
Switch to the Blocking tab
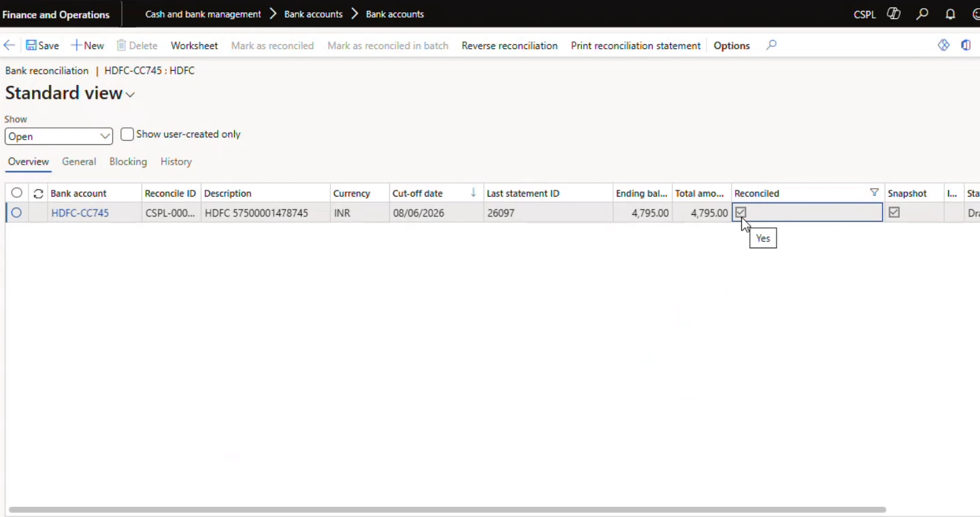[x=128, y=162]
